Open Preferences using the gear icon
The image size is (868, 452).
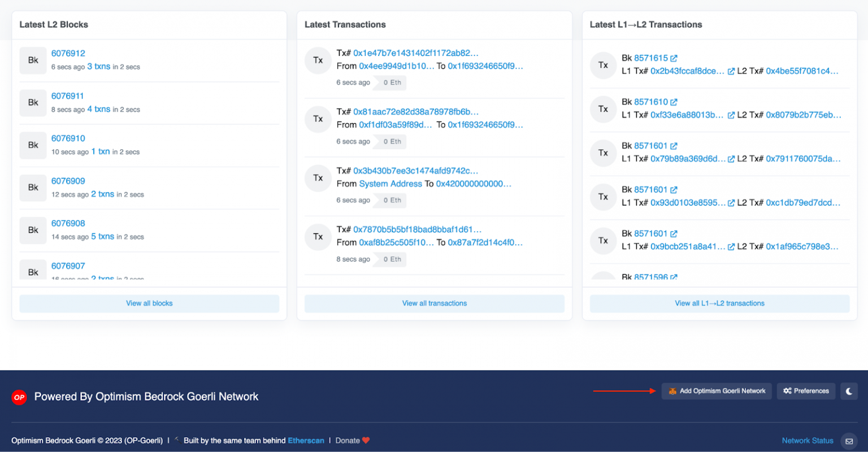806,391
